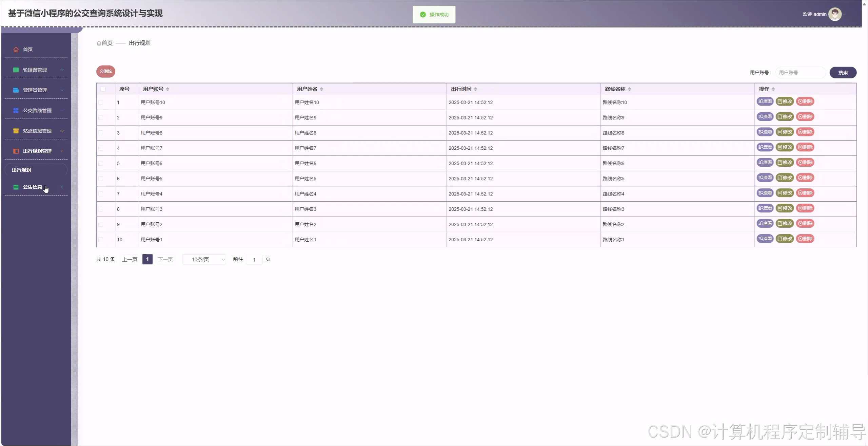This screenshot has height=446, width=868.
Task: Open the 10条/页 page size dropdown
Action: click(x=204, y=260)
